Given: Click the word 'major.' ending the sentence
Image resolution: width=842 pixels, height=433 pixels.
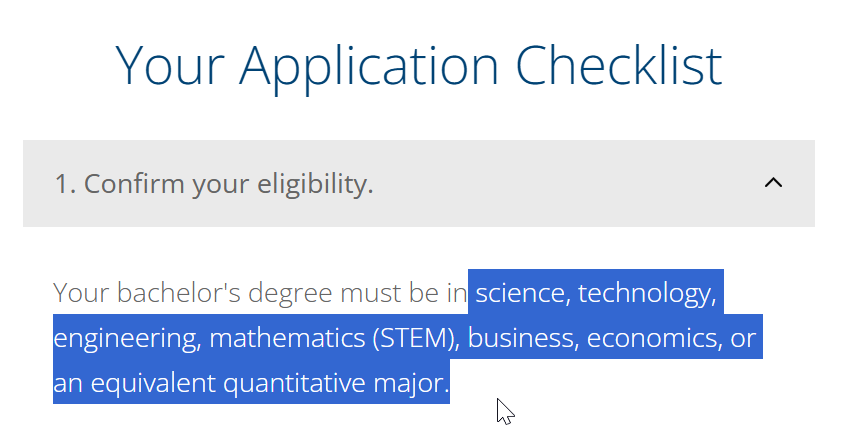Looking at the screenshot, I should 409,384.
